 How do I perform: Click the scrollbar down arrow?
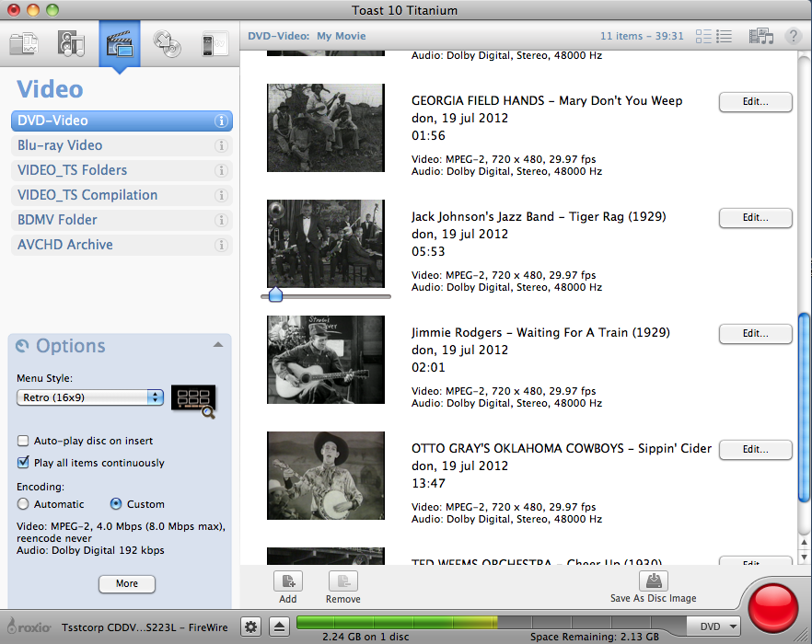coord(804,557)
